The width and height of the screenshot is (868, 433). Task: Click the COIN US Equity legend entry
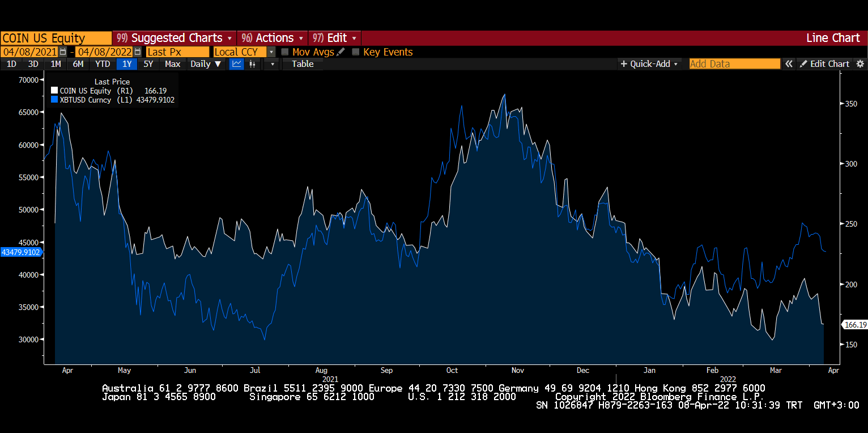[108, 91]
